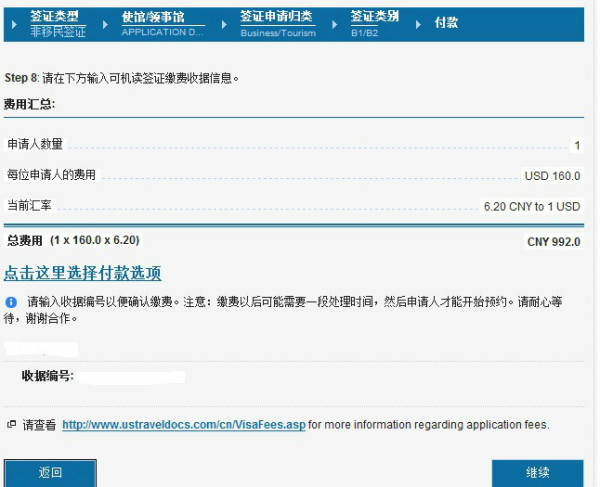
Task: Click the arrow icon before 使馆/领事馆 step
Action: pyautogui.click(x=108, y=23)
